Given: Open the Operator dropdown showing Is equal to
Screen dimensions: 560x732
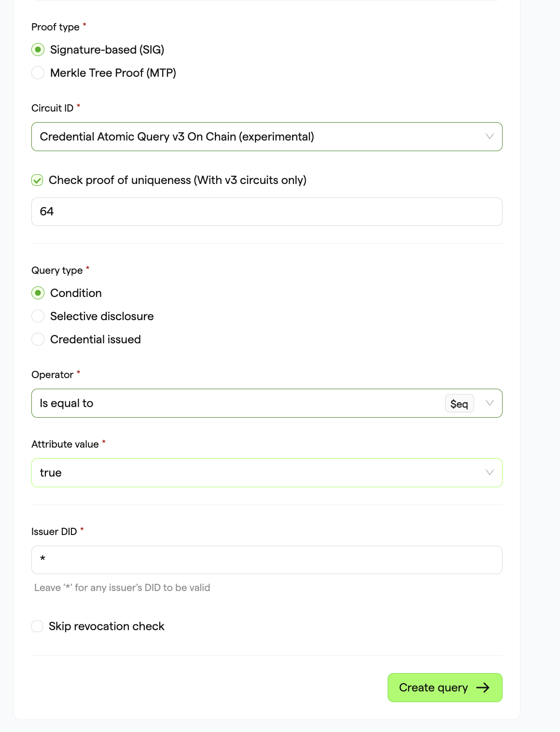Looking at the screenshot, I should 267,403.
